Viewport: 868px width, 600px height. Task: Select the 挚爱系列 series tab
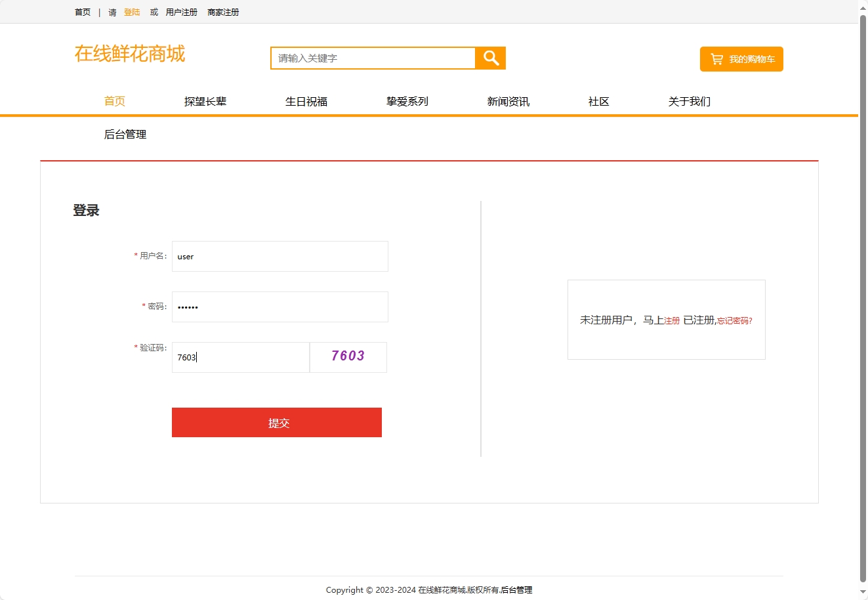tap(407, 101)
